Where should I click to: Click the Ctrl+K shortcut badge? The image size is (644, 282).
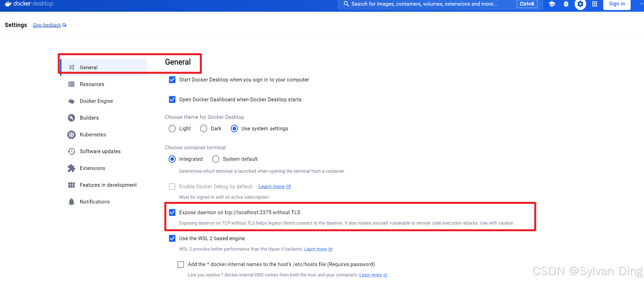coord(527,4)
